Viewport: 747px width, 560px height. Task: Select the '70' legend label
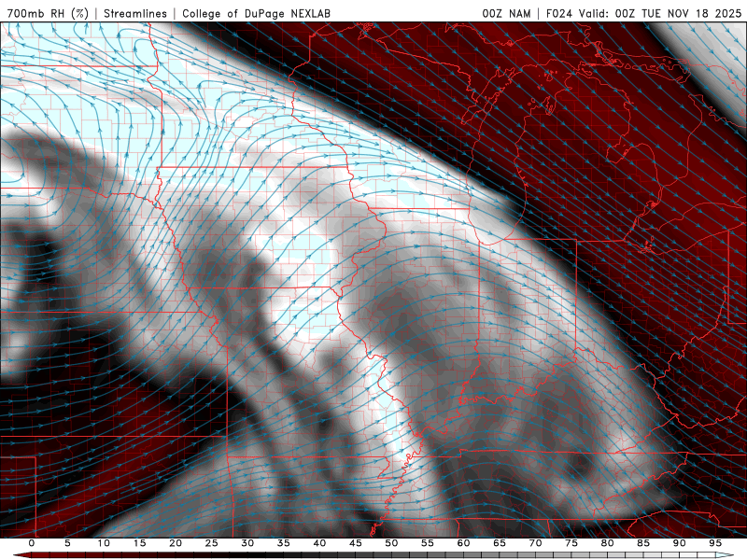coord(535,543)
